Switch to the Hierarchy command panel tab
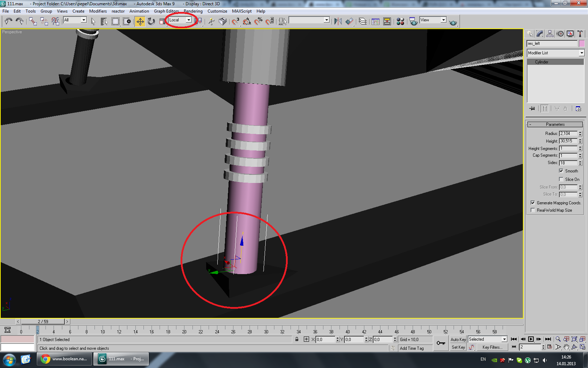 click(550, 34)
